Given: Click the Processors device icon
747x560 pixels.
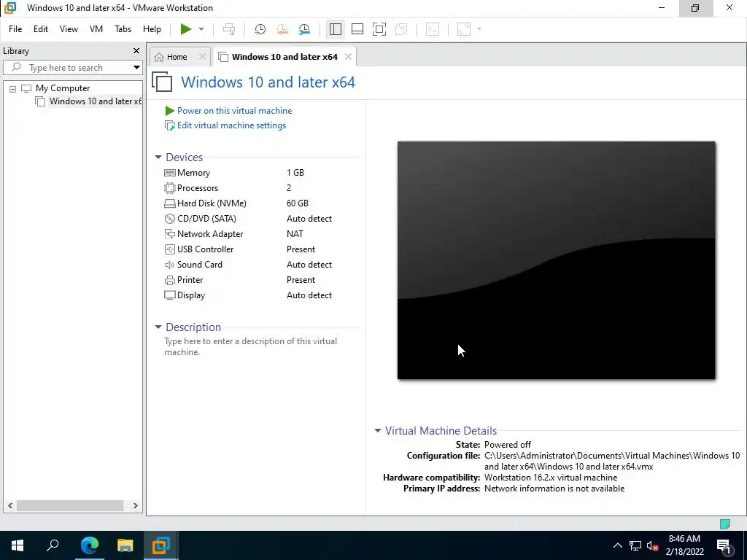Looking at the screenshot, I should pos(169,188).
